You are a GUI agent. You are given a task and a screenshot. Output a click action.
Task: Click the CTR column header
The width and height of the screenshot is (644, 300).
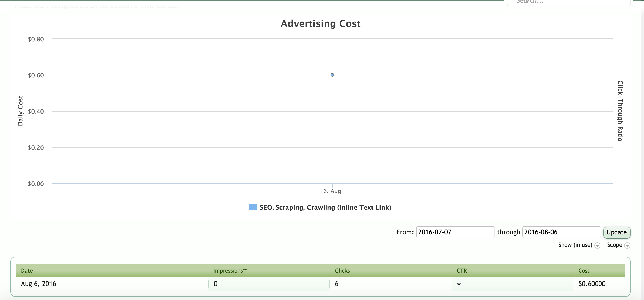tap(461, 271)
